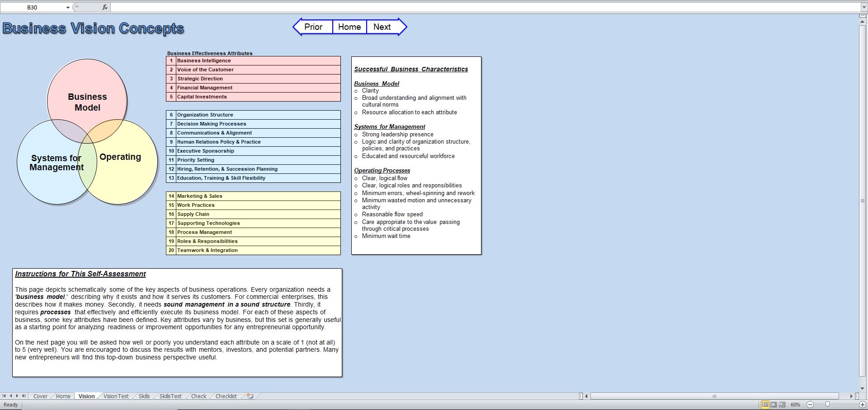This screenshot has height=410, width=868.
Task: Click the Prior navigation arrow button
Action: [x=312, y=27]
